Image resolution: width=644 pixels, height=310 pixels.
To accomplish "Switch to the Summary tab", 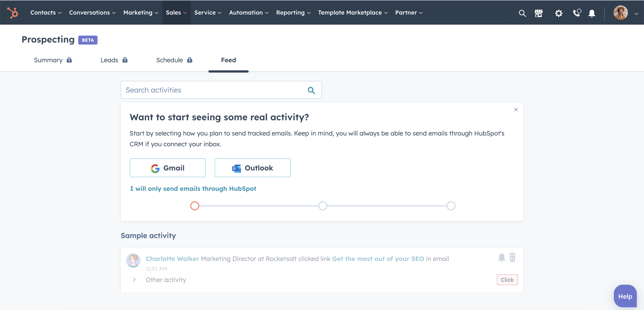I will pos(48,60).
